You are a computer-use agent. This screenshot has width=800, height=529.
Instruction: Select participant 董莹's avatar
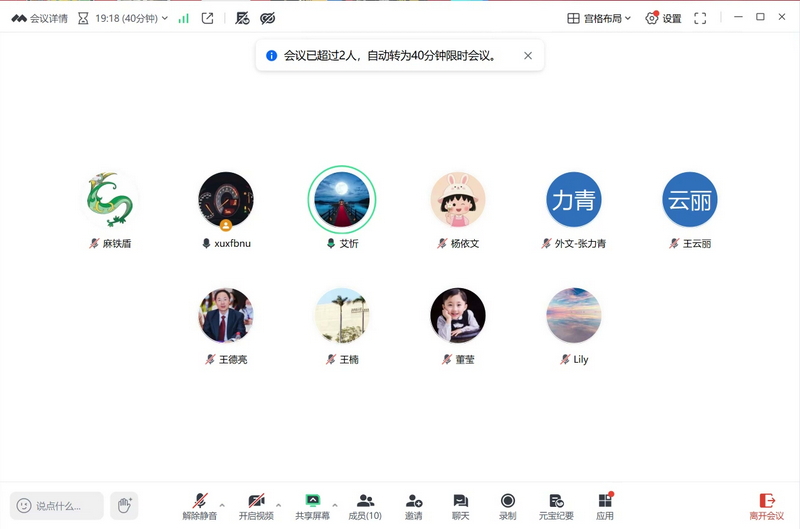click(x=458, y=315)
